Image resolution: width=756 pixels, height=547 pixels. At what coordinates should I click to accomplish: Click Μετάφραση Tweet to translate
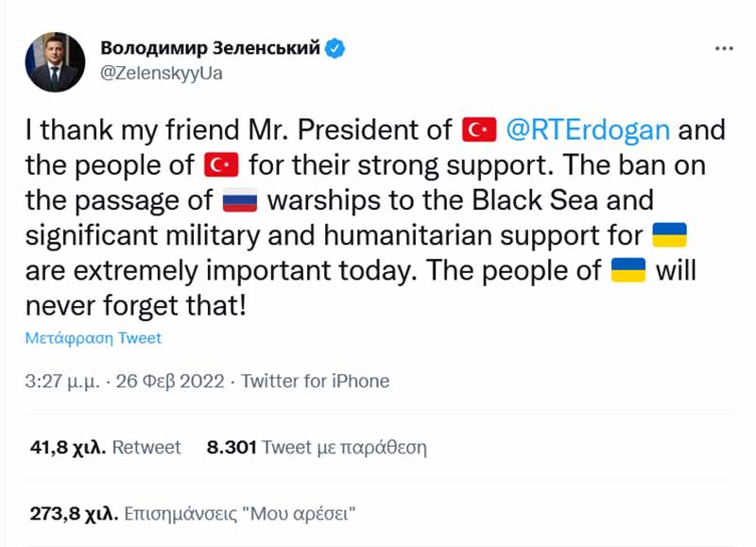[94, 338]
